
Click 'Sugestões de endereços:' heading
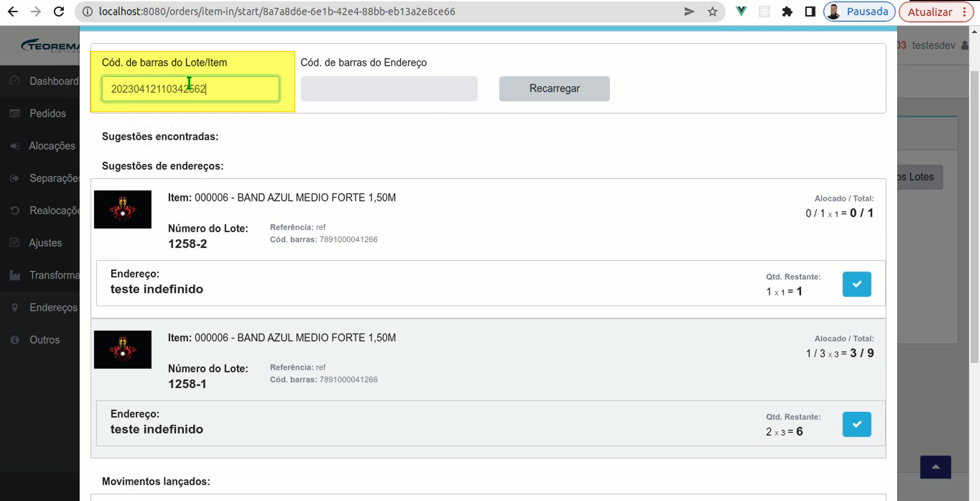click(x=163, y=166)
